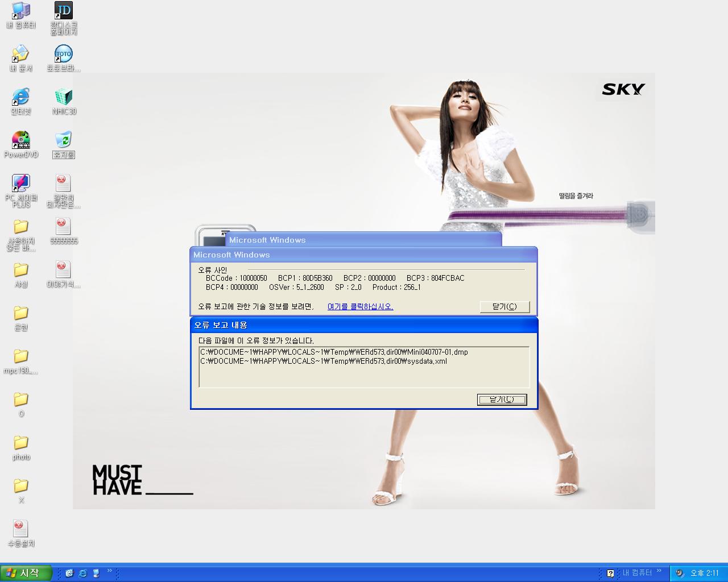728x582 pixels.
Task: Select the folder named X
Action: pos(21,490)
